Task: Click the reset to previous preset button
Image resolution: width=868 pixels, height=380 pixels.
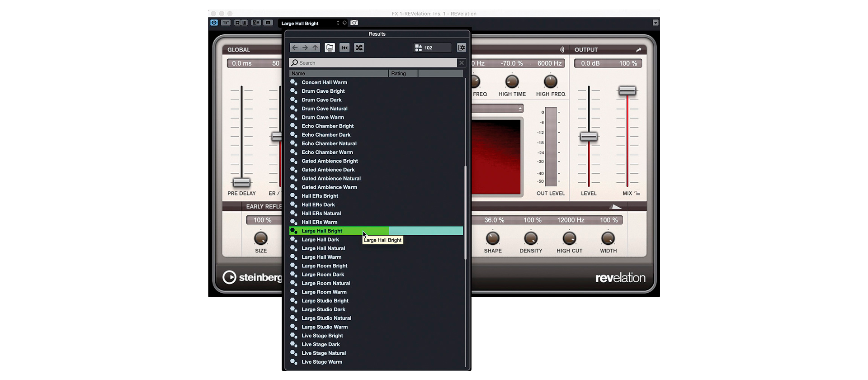Action: tap(344, 47)
